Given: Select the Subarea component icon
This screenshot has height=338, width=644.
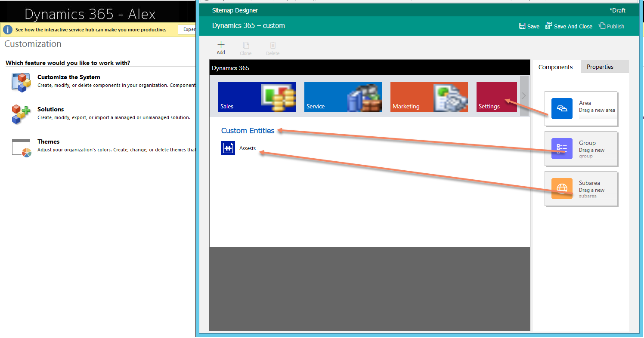Looking at the screenshot, I should (x=562, y=188).
